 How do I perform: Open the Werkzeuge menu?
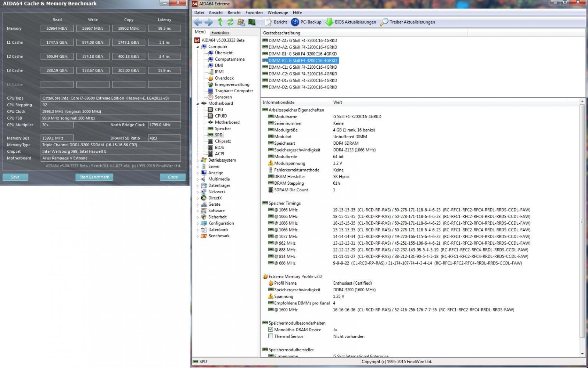[278, 12]
